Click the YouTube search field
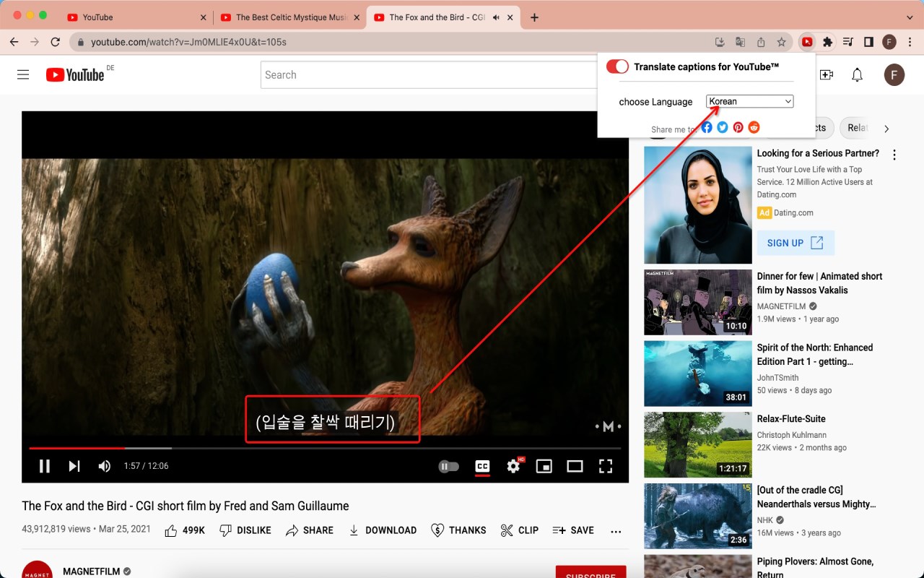924x578 pixels. click(430, 74)
